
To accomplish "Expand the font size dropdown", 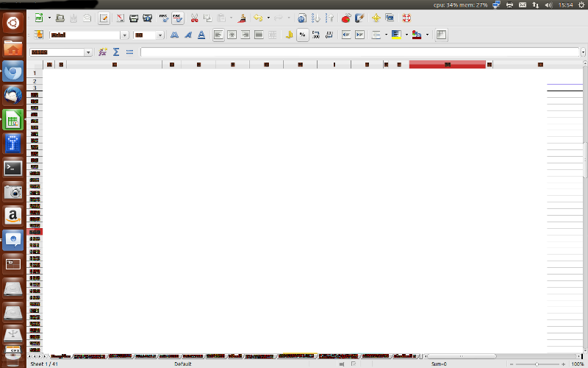I will point(159,35).
